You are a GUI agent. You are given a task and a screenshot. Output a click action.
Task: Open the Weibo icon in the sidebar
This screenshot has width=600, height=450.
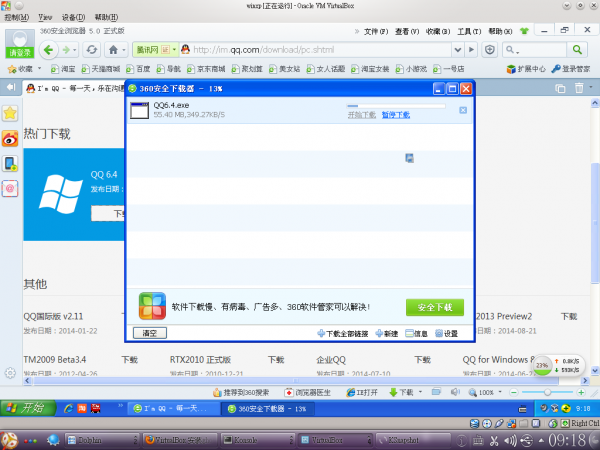tap(10, 139)
